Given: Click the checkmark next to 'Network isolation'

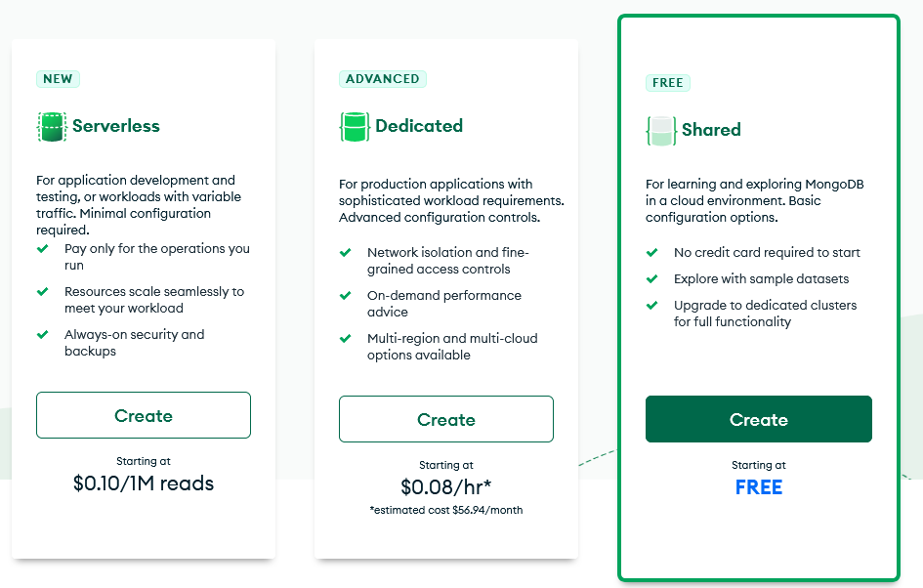Looking at the screenshot, I should 346,253.
